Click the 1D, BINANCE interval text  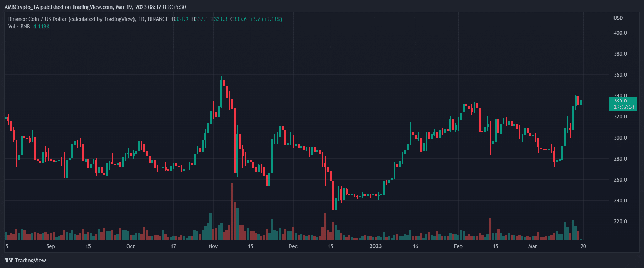tap(153, 19)
